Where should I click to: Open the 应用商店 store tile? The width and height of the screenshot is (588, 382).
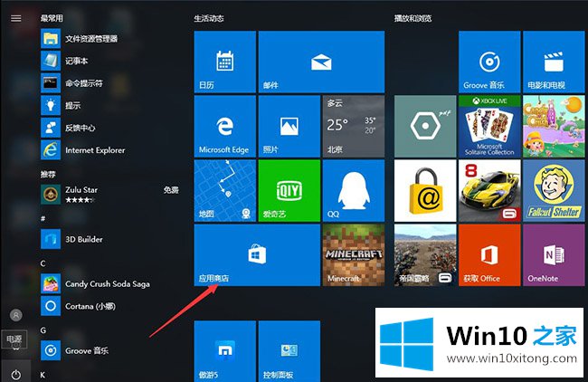click(257, 255)
